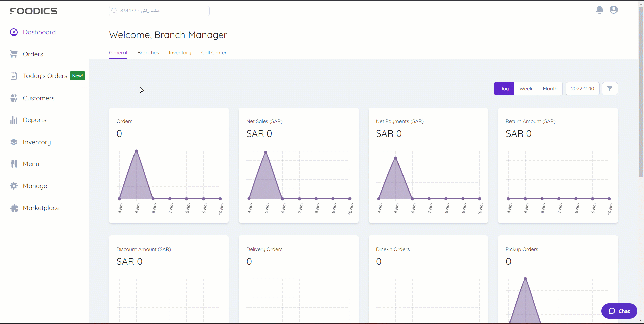Switch the period to Week

pyautogui.click(x=526, y=89)
